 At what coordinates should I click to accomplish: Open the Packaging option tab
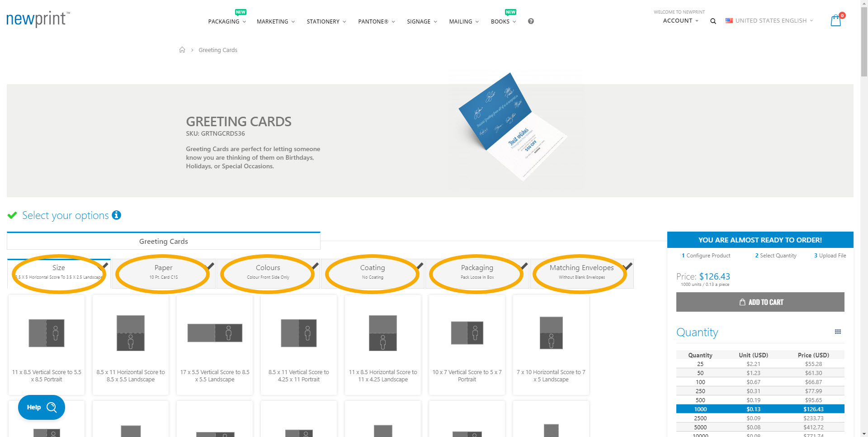pyautogui.click(x=477, y=273)
